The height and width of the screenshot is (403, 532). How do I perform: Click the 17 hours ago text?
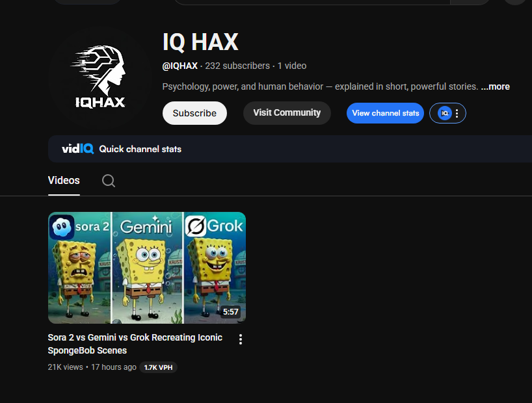pyautogui.click(x=114, y=367)
